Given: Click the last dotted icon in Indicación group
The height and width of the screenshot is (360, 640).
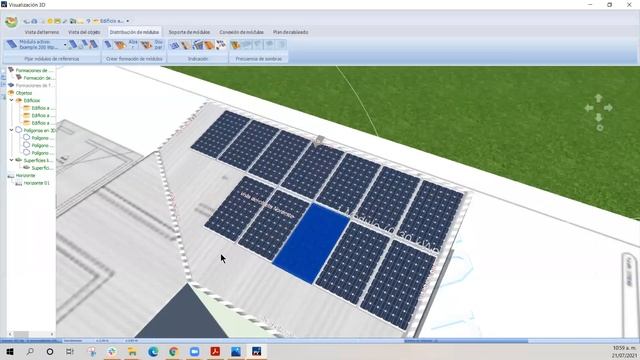Looking at the screenshot, I should click(221, 44).
